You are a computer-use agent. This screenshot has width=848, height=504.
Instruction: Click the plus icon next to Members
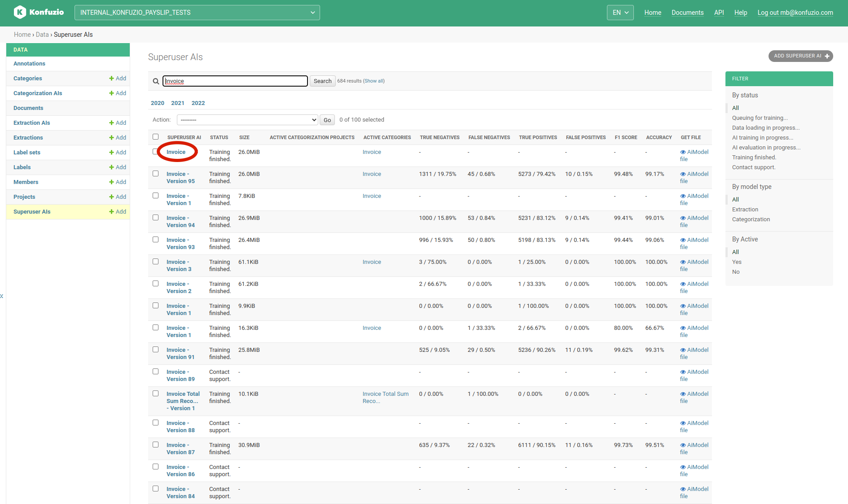[111, 182]
